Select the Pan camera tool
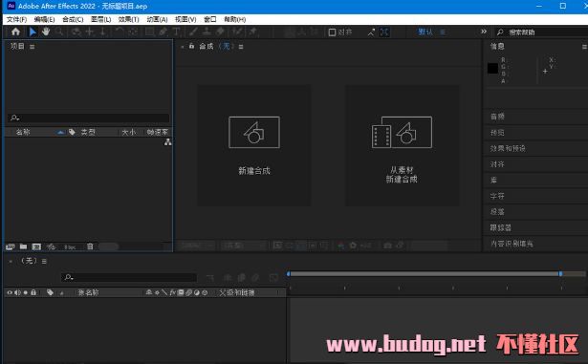This screenshot has width=588, height=364. (90, 32)
